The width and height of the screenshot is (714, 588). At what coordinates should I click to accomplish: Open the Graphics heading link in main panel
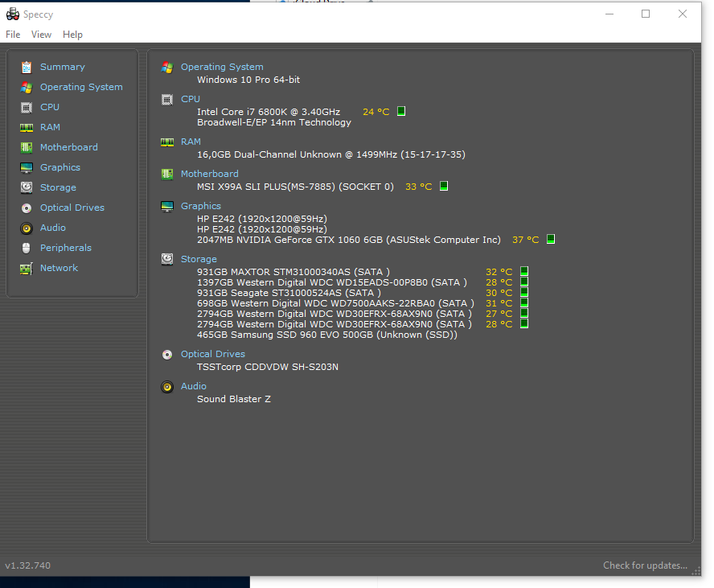[201, 207]
